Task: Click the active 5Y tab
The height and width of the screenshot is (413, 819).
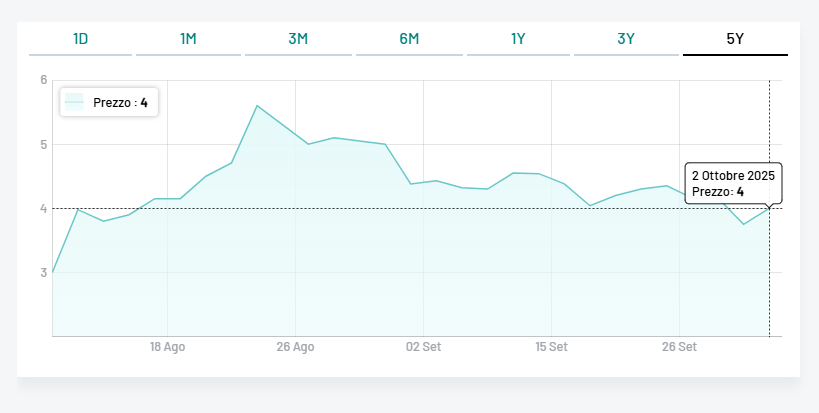Action: tap(735, 39)
